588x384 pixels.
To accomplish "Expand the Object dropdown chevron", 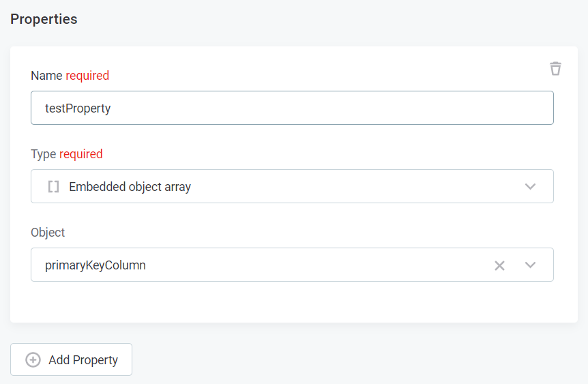I will click(530, 265).
